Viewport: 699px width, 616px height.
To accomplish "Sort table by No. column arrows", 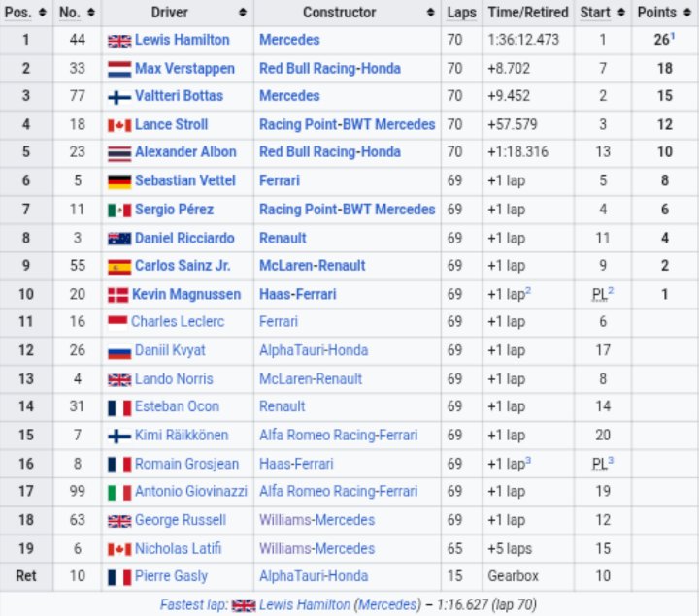I will [91, 13].
